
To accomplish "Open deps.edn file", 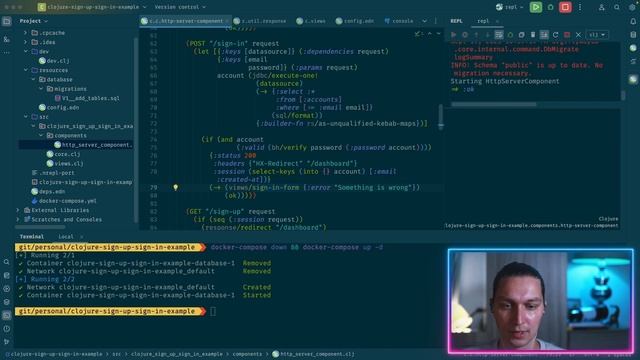I will (48, 191).
